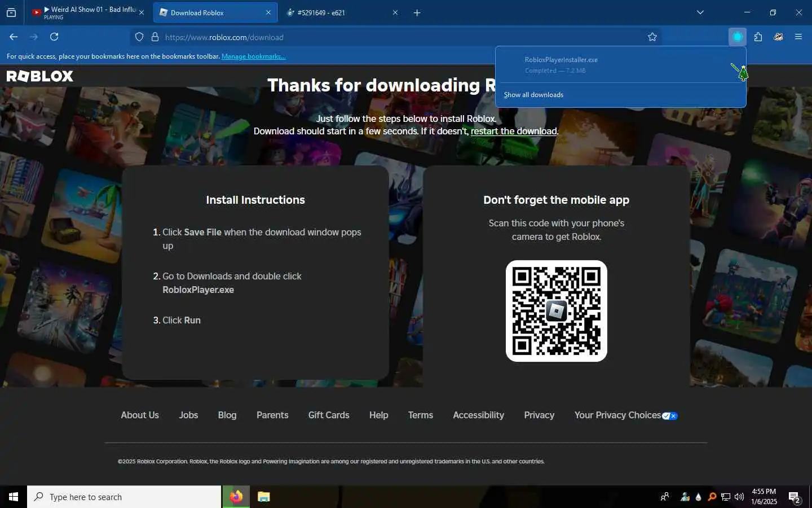Image resolution: width=812 pixels, height=508 pixels.
Task: Open the Blog footer link
Action: (227, 415)
